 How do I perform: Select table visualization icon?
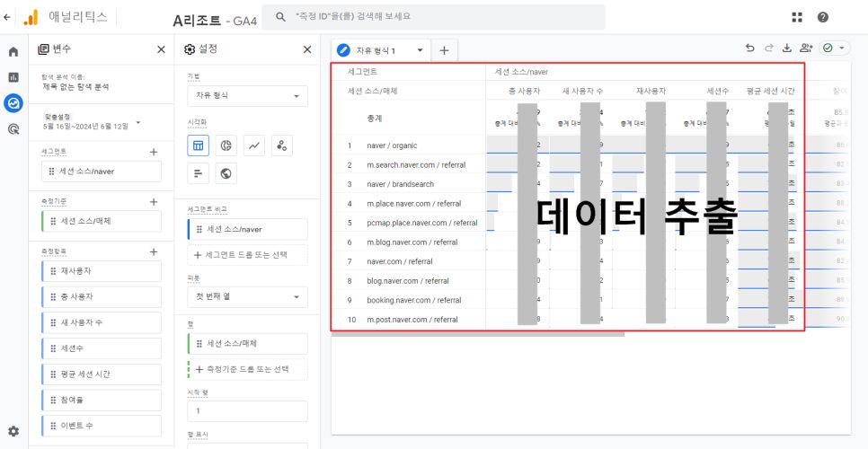tap(199, 145)
